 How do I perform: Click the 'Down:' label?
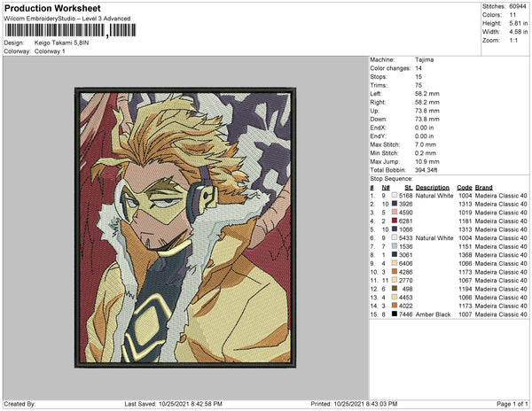[x=379, y=119]
